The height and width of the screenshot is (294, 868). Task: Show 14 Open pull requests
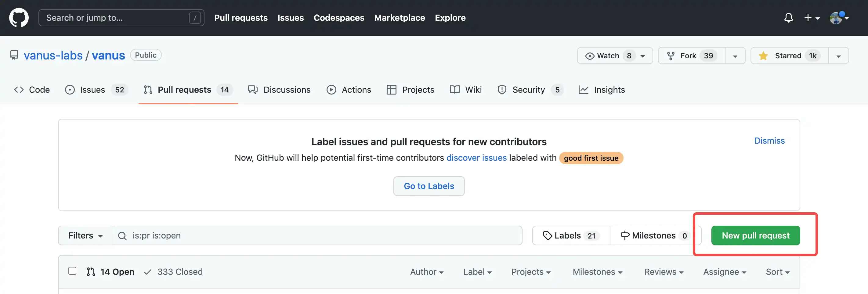[x=110, y=272]
